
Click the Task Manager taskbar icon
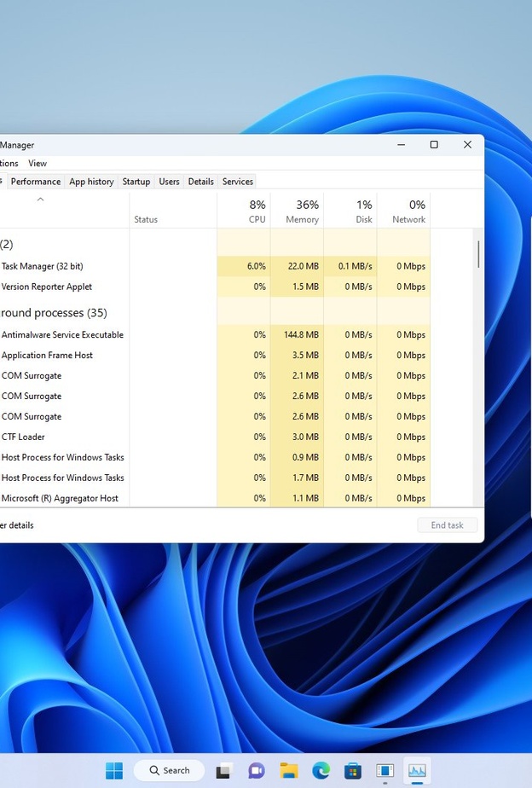[417, 770]
